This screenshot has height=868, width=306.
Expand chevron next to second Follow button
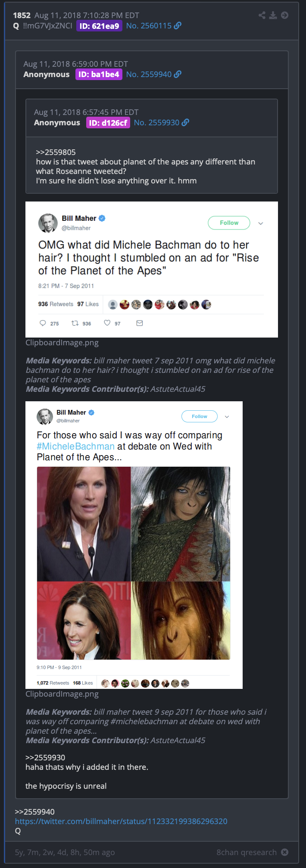click(x=227, y=416)
